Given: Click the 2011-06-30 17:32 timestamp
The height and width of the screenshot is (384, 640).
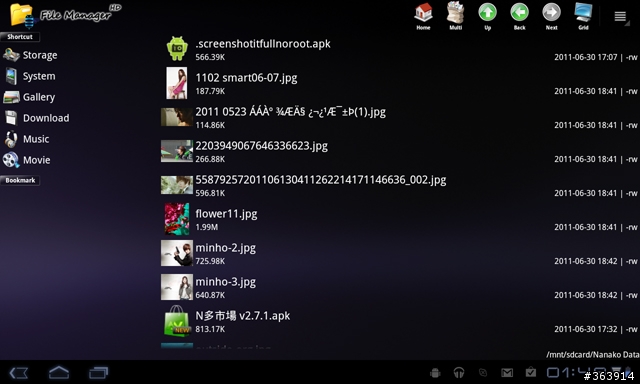Looking at the screenshot, I should click(x=585, y=329).
